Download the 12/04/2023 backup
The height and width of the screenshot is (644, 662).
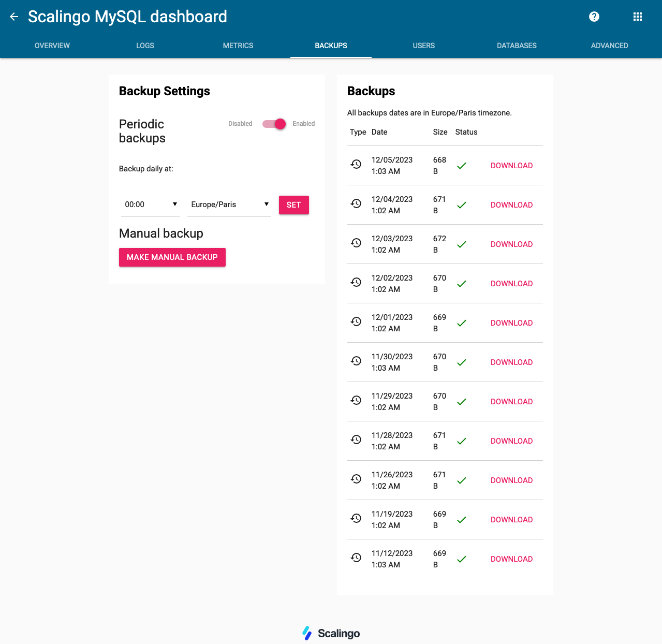pyautogui.click(x=511, y=205)
